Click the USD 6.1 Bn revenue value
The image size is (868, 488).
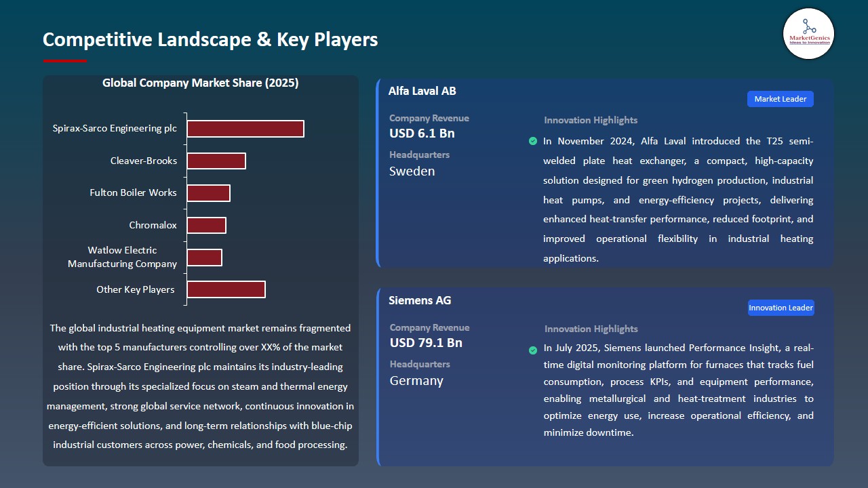coord(422,134)
